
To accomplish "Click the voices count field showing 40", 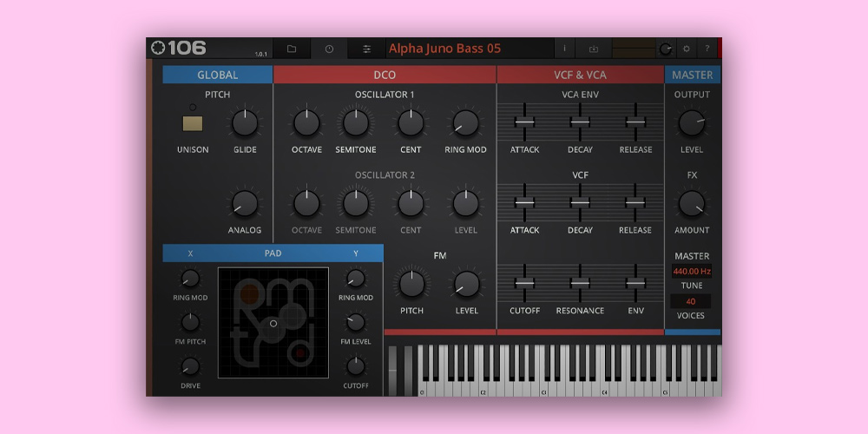I will (691, 302).
